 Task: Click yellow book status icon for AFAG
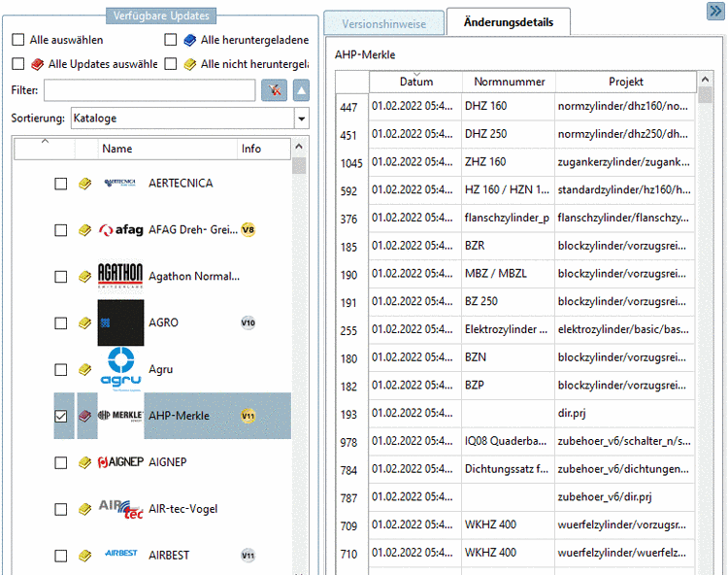pyautogui.click(x=85, y=230)
